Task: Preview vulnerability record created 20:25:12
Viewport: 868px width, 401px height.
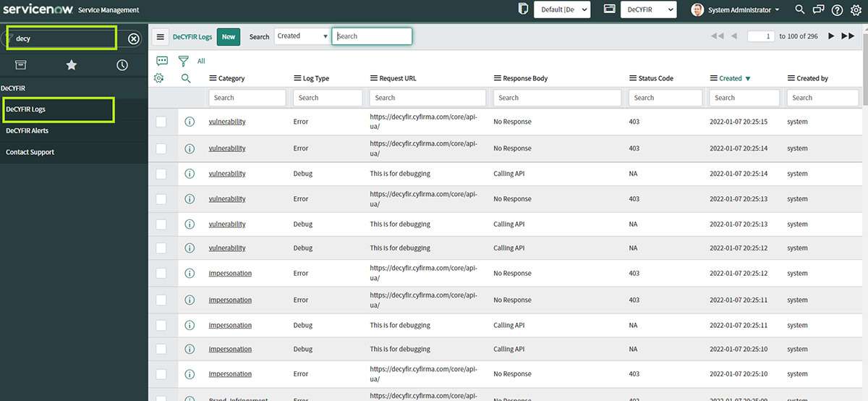Action: 190,248
